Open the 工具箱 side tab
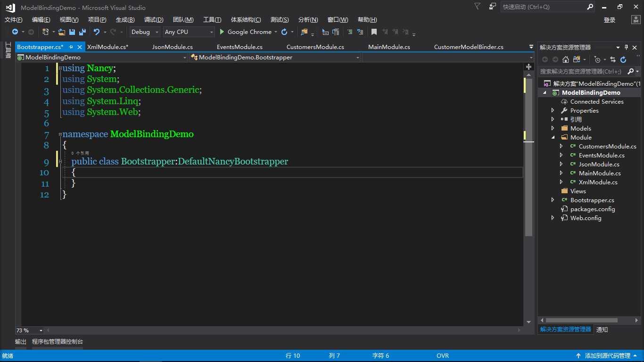The height and width of the screenshot is (362, 644). pyautogui.click(x=8, y=50)
